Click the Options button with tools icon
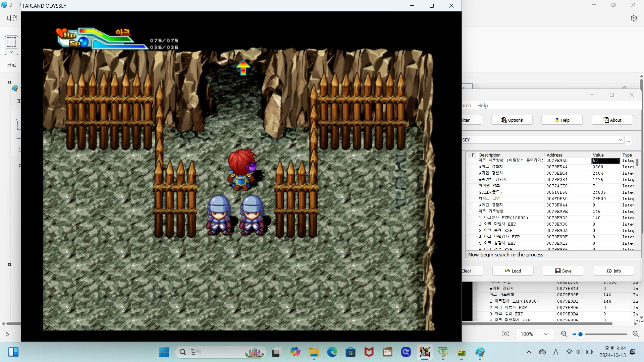The image size is (644, 362). coord(512,120)
